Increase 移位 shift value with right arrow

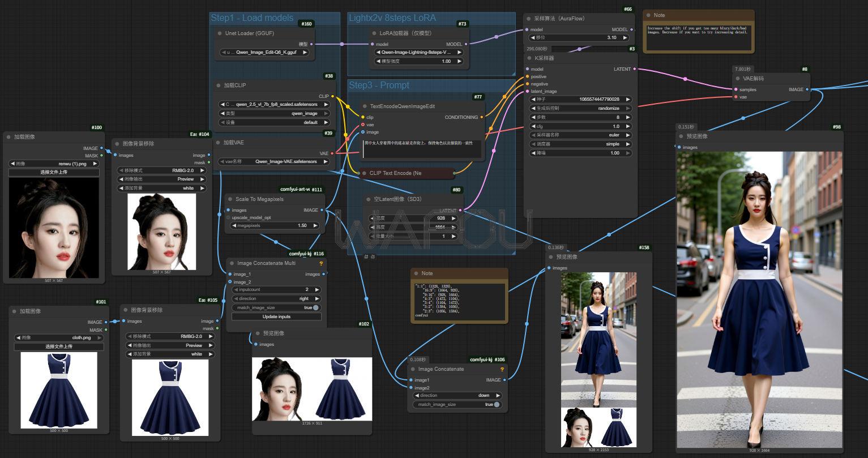click(x=625, y=37)
